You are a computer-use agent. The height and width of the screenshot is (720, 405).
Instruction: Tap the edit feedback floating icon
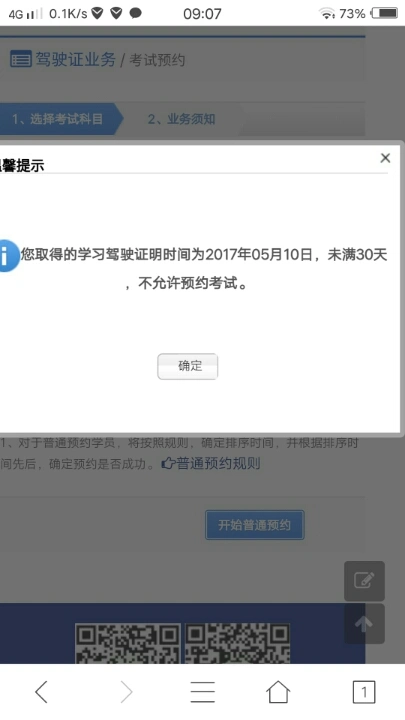[364, 581]
